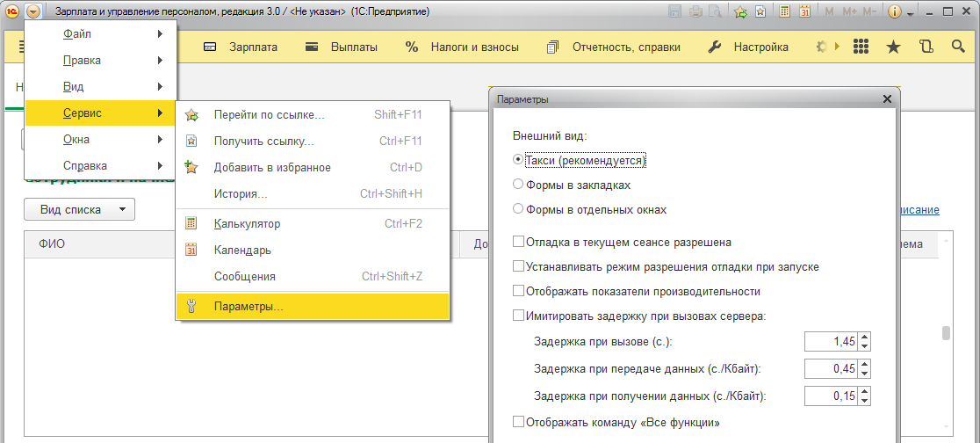Click the percent icon beside Налоги

[x=411, y=47]
